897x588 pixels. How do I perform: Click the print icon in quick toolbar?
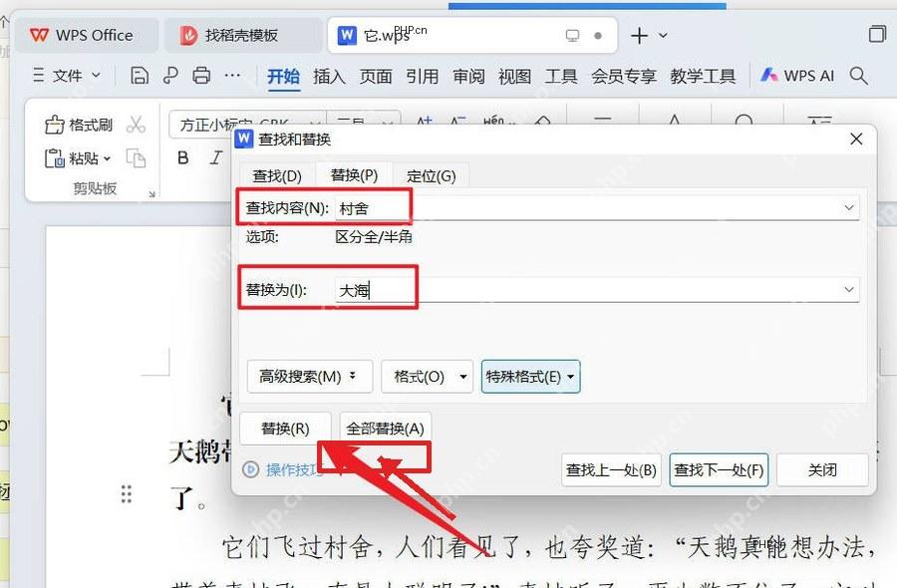pos(200,76)
